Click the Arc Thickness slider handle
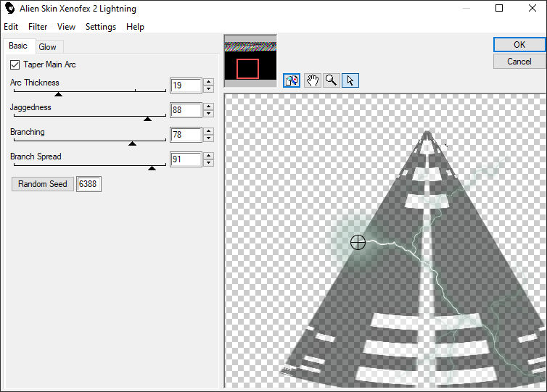 coord(58,94)
